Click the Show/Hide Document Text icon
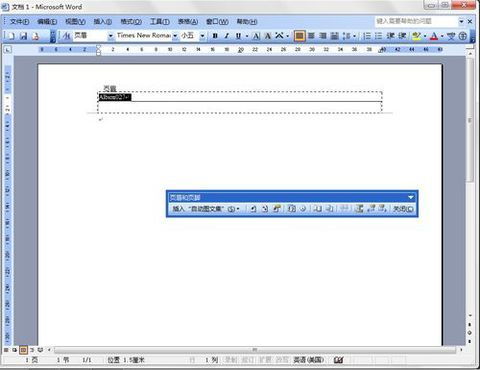Viewport: 480px width, 370px height. [329, 209]
